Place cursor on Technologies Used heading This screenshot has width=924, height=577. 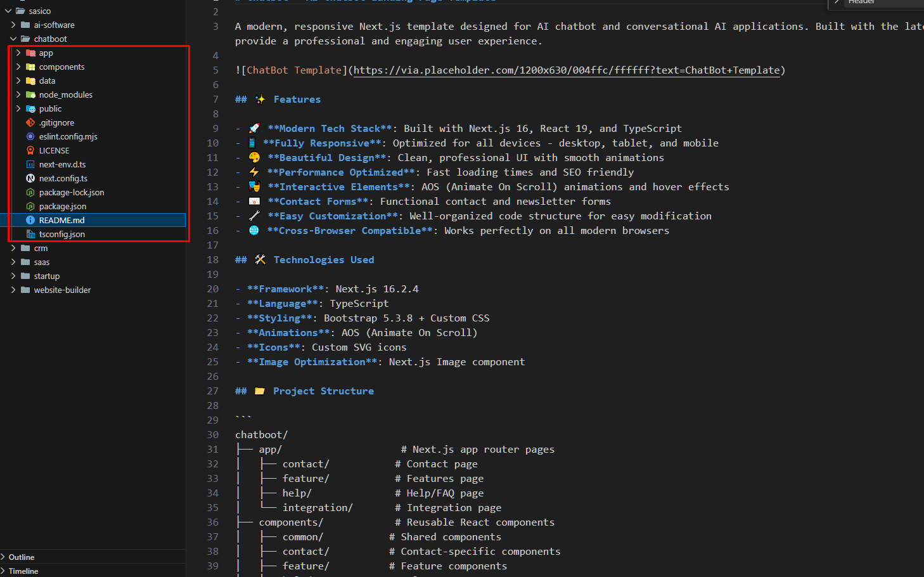click(x=324, y=260)
